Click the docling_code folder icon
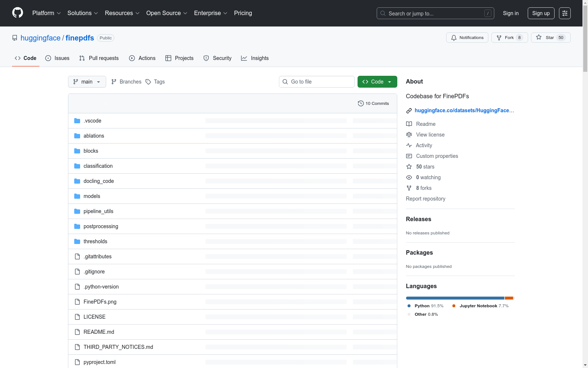588x368 pixels. pos(77,181)
